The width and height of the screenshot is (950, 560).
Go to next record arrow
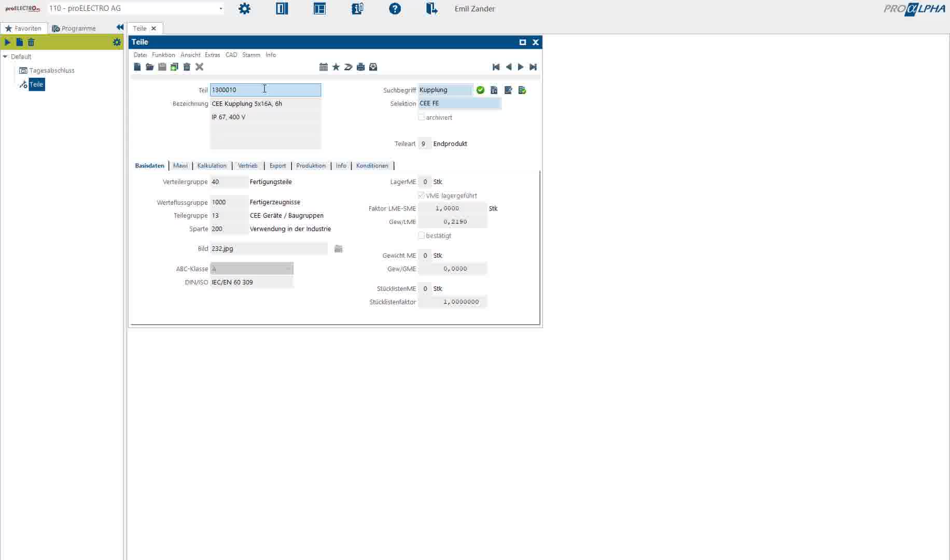click(521, 67)
